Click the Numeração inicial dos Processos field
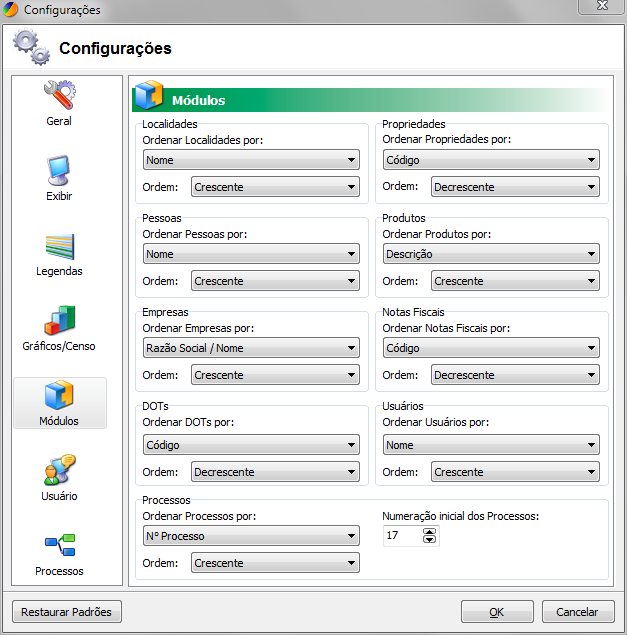This screenshot has width=627, height=635. [x=402, y=536]
